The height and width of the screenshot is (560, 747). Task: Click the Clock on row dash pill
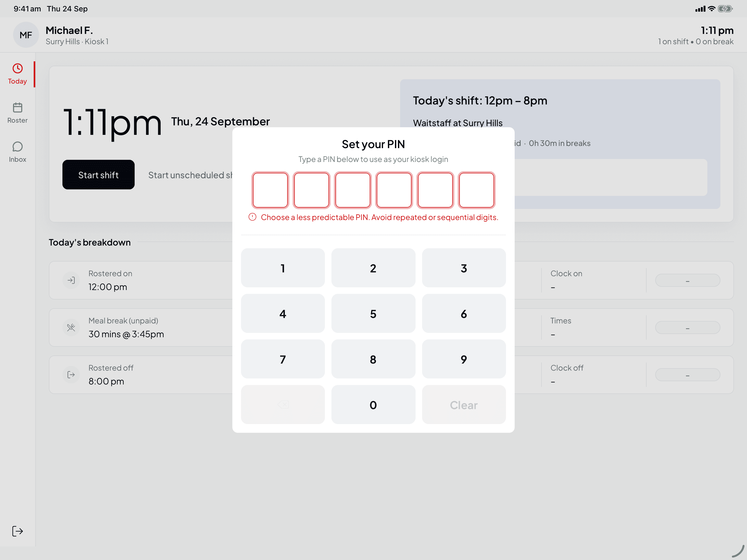[688, 280]
